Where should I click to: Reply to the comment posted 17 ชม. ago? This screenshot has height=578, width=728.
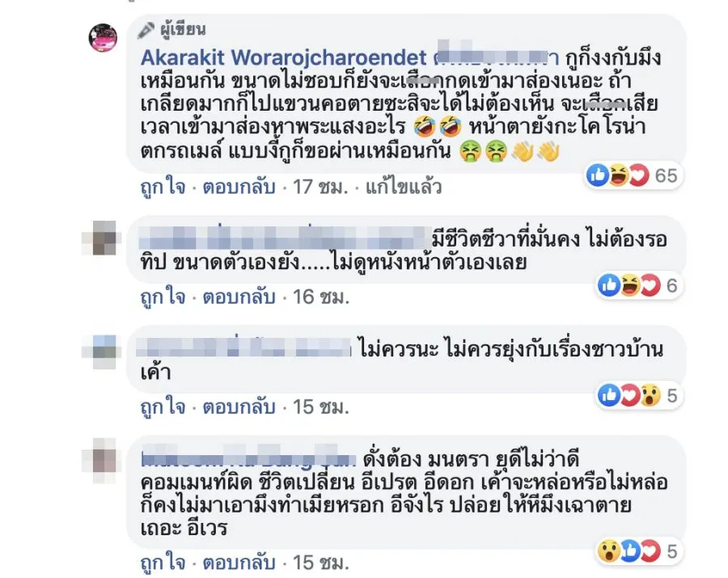[239, 187]
